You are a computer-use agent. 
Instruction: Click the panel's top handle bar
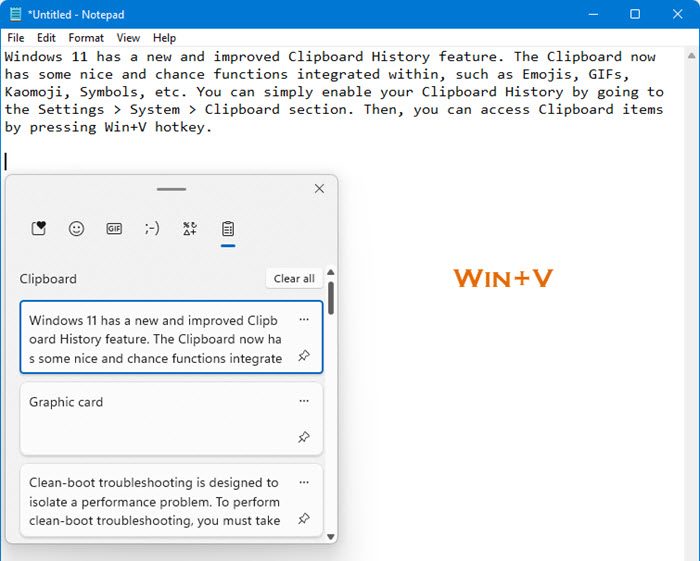(171, 189)
